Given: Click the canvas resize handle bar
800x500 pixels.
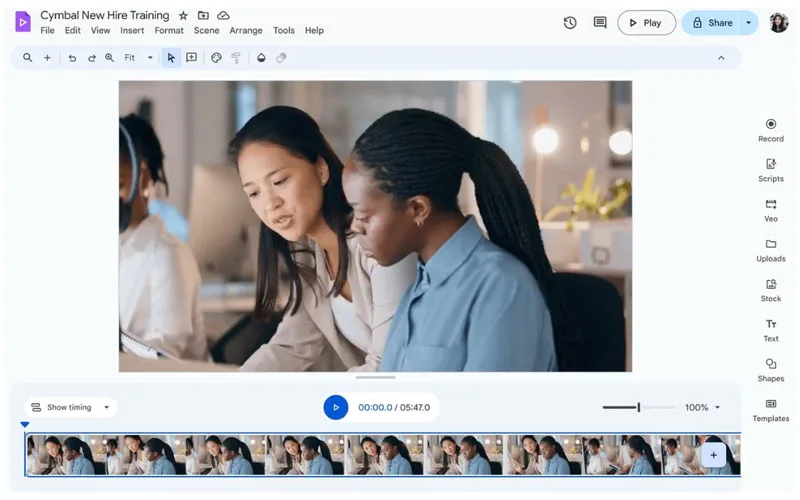Looking at the screenshot, I should 376,378.
